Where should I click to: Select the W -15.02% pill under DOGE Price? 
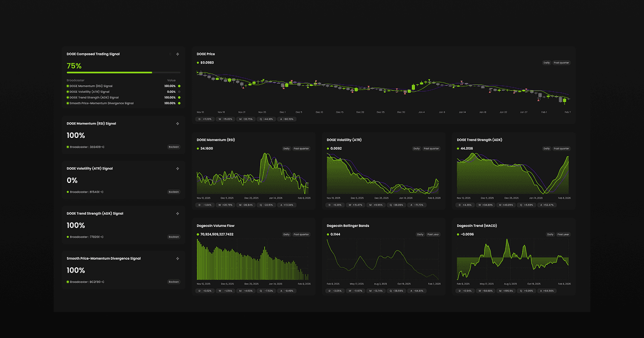(226, 119)
